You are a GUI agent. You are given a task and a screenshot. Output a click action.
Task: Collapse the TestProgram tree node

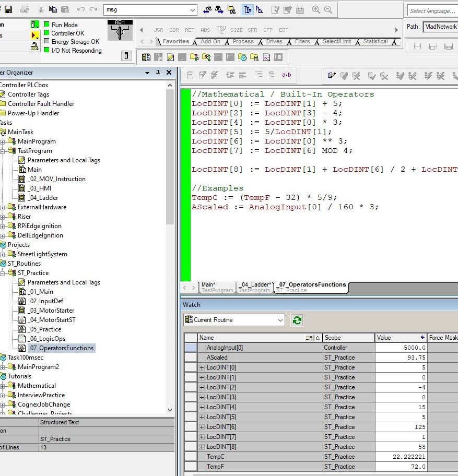(3, 151)
